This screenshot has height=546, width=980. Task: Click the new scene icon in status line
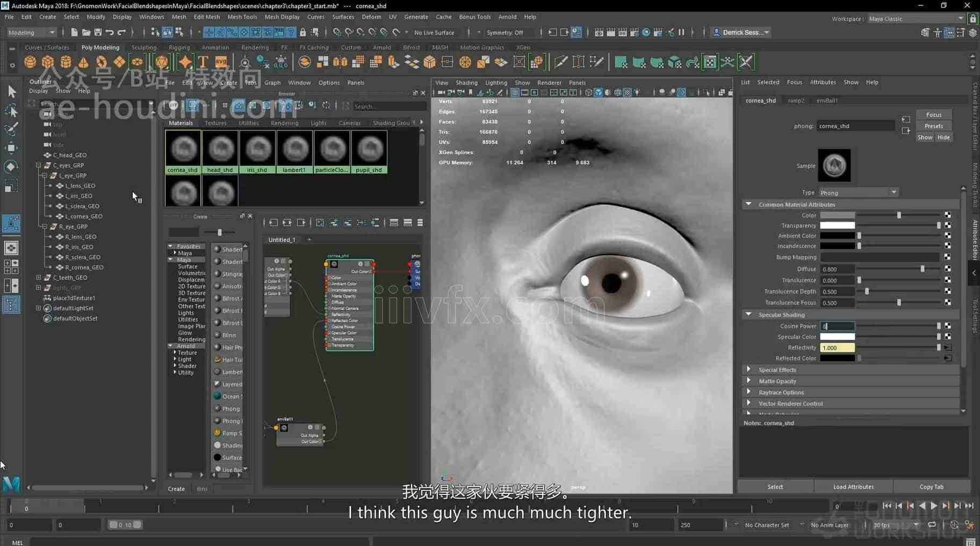pos(74,32)
